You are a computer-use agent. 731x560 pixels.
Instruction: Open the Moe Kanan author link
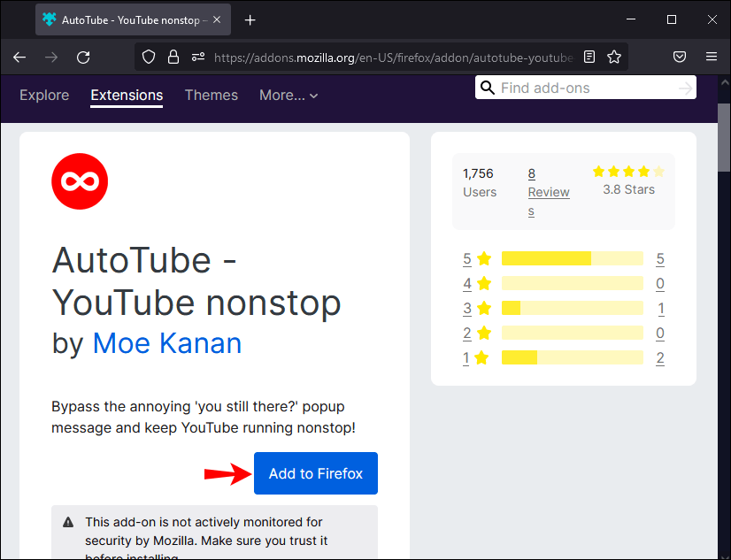tap(167, 343)
